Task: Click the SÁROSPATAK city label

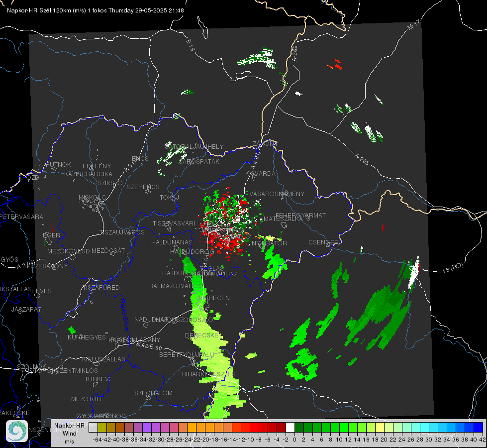Action: (x=199, y=161)
